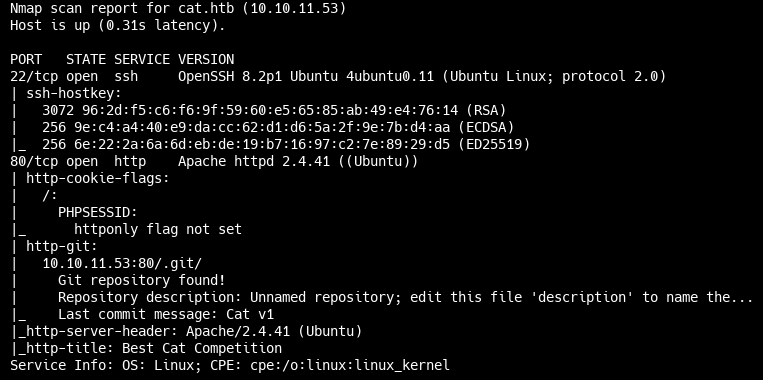The height and width of the screenshot is (380, 763).
Task: Click the RSA hostkey fingerprint line
Action: [274, 110]
